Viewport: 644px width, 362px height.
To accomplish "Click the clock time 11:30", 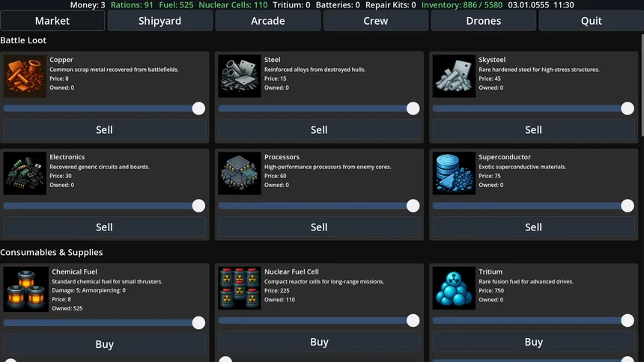I will 563,5.
